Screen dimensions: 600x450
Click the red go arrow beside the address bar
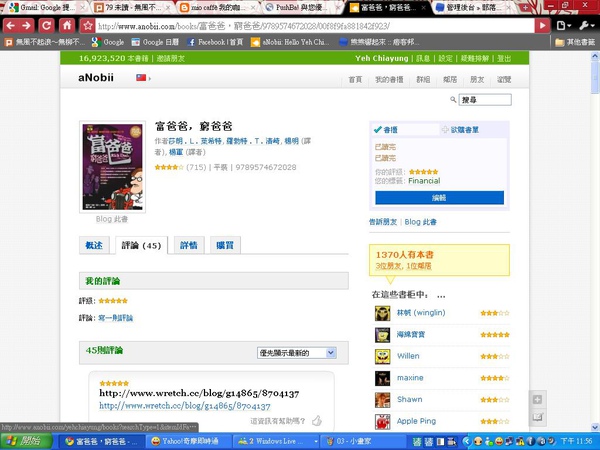point(543,26)
